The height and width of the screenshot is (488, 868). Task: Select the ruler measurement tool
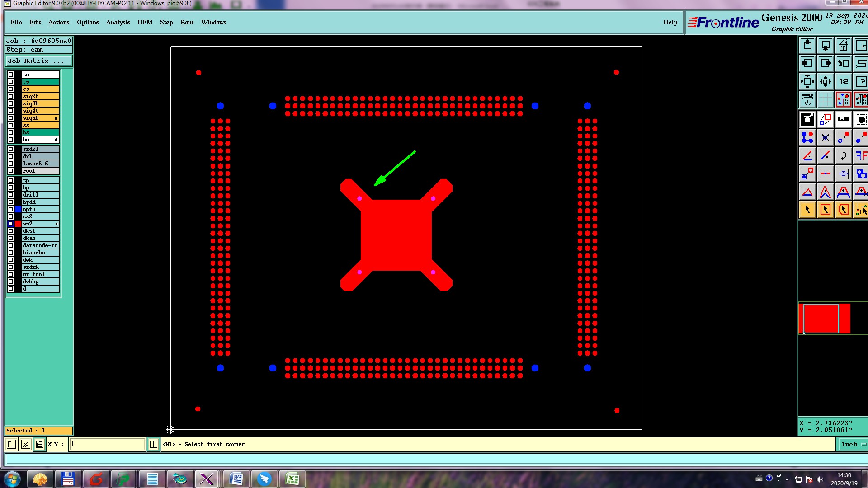tap(843, 120)
